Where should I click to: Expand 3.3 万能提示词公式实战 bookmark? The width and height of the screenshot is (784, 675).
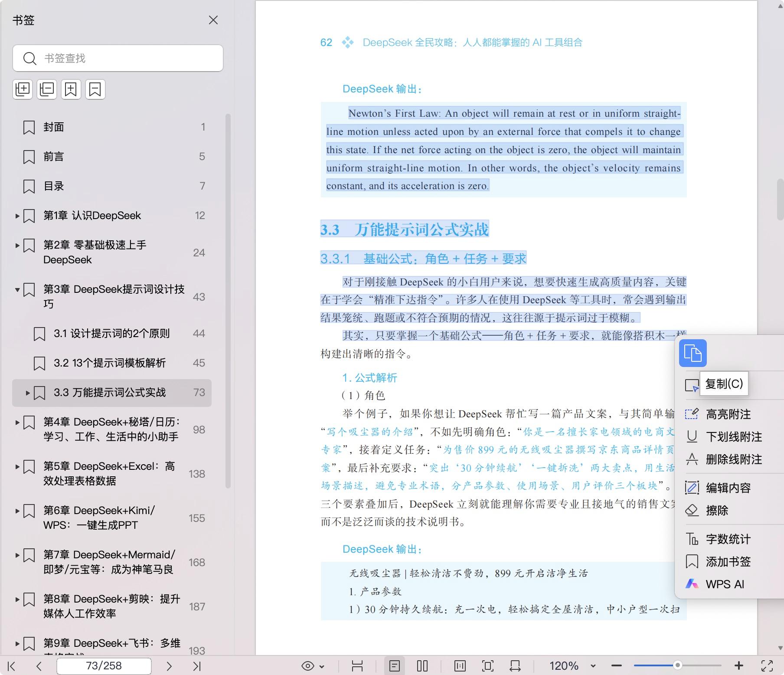[x=28, y=393]
